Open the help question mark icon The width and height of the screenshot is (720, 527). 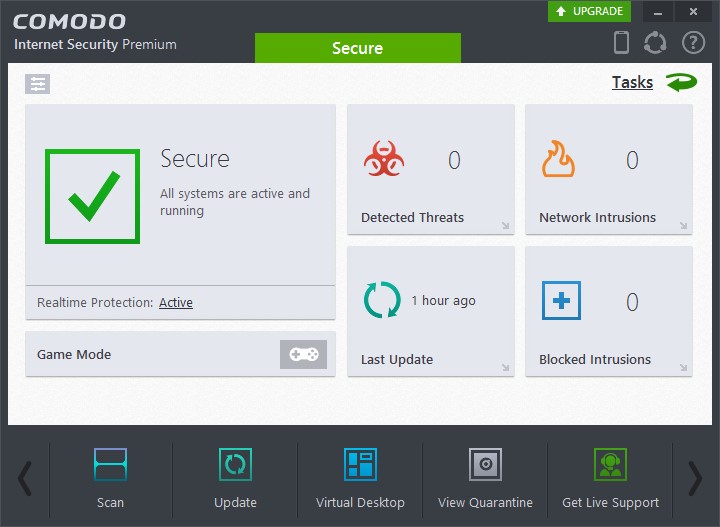point(693,43)
